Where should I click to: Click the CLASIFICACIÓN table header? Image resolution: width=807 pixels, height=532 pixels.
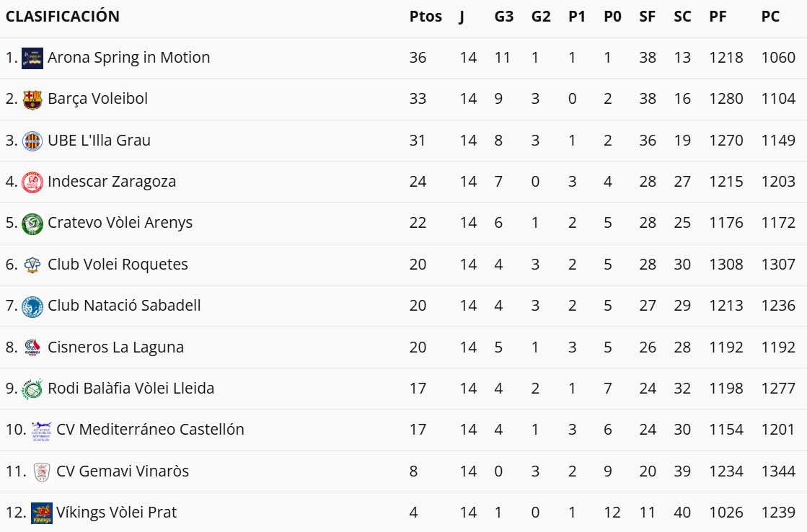[x=63, y=17]
